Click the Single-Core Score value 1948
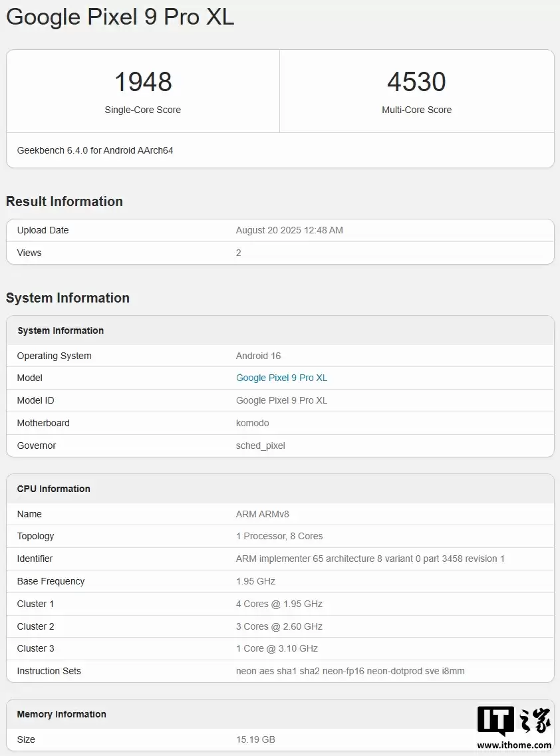Screen dimensions: 560x756 point(143,82)
